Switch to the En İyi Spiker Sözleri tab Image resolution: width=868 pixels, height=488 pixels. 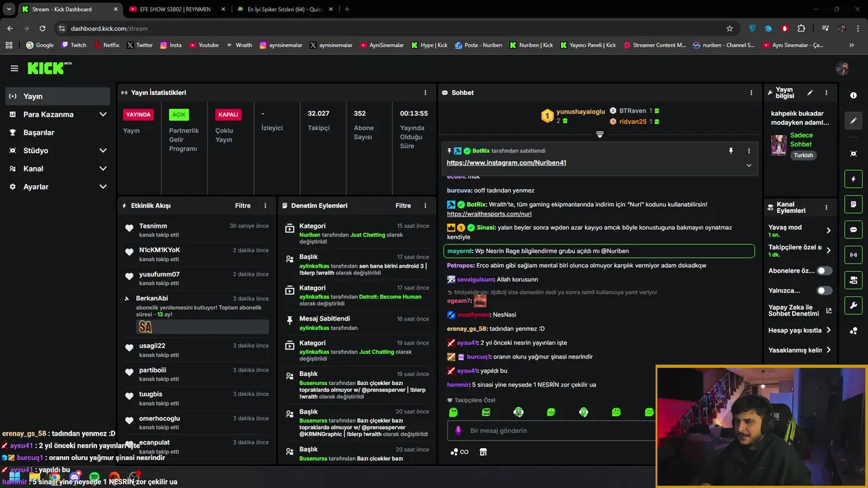coord(284,9)
